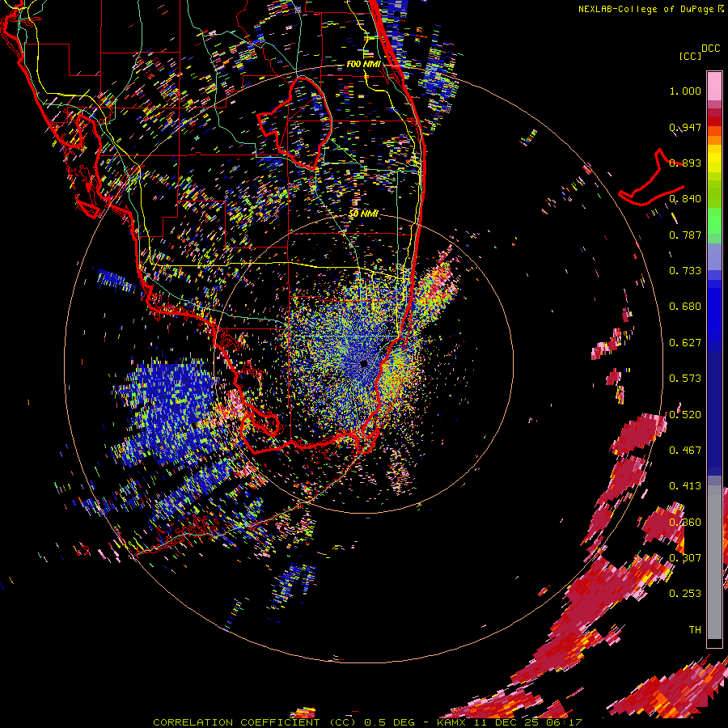Select the 0.413 scale value

pyautogui.click(x=685, y=486)
